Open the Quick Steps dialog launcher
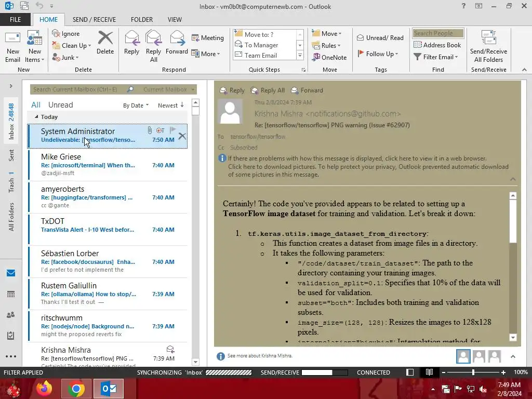This screenshot has width=532, height=399. click(303, 70)
